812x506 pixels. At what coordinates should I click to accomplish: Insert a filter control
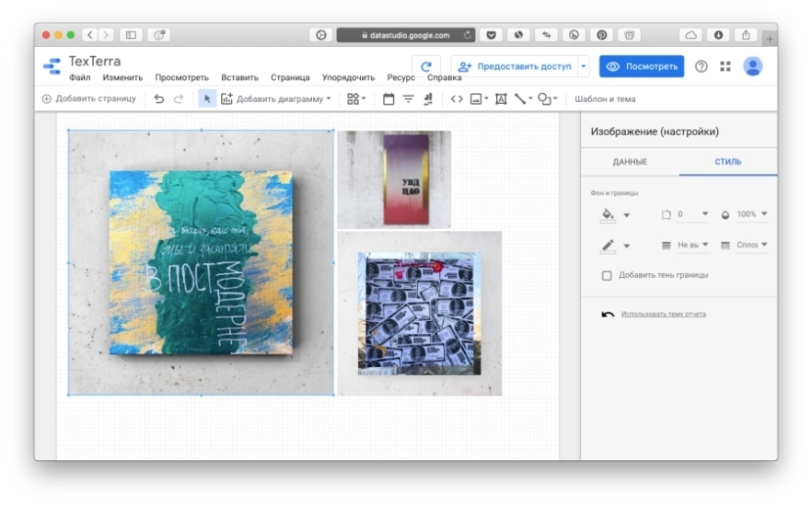click(x=408, y=98)
